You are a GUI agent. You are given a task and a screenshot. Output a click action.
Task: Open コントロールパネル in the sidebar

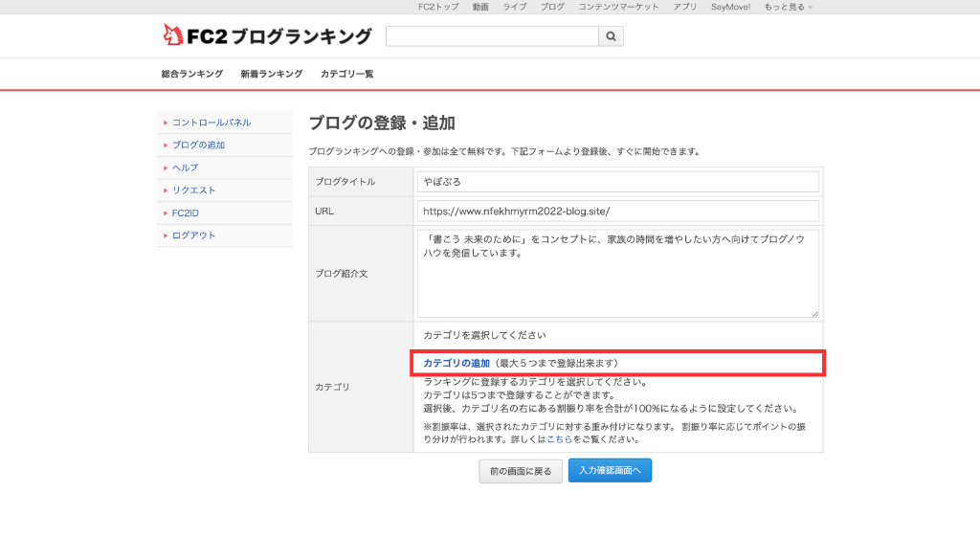click(212, 123)
